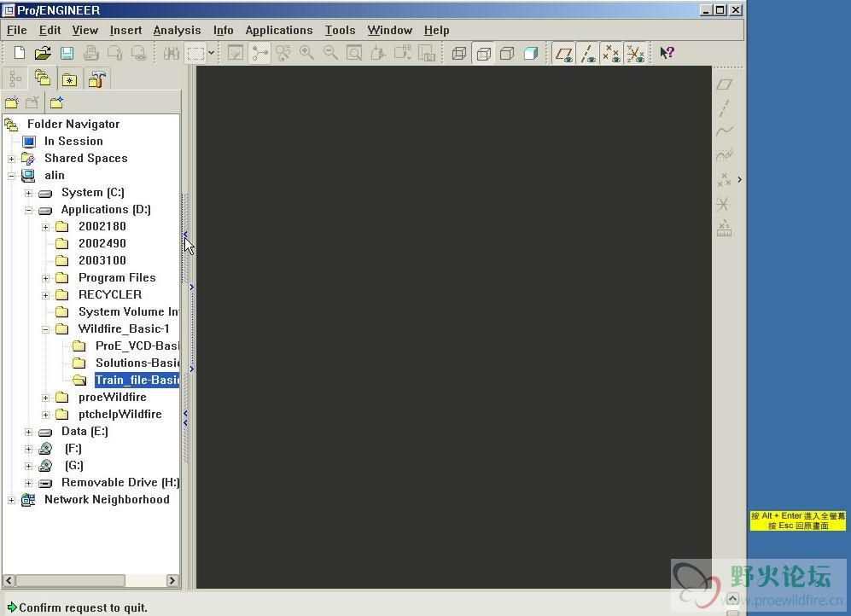Select the In Session tree item
851x616 pixels.
tap(73, 141)
